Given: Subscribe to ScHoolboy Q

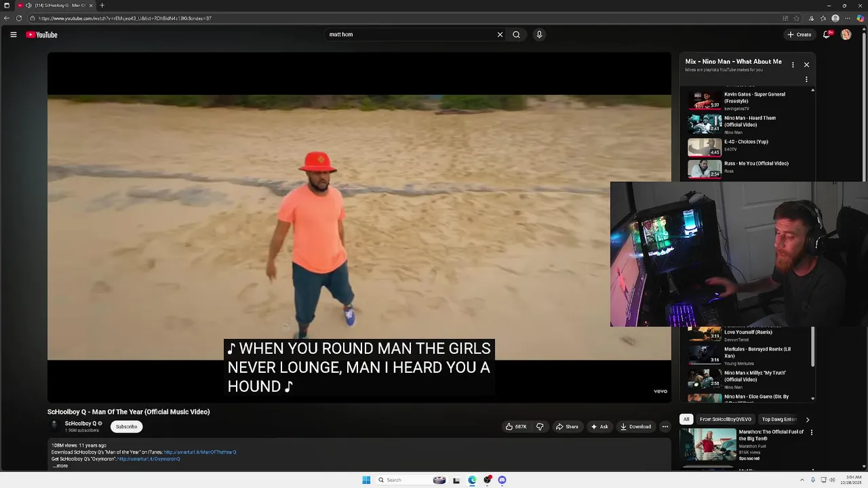Looking at the screenshot, I should (x=126, y=426).
